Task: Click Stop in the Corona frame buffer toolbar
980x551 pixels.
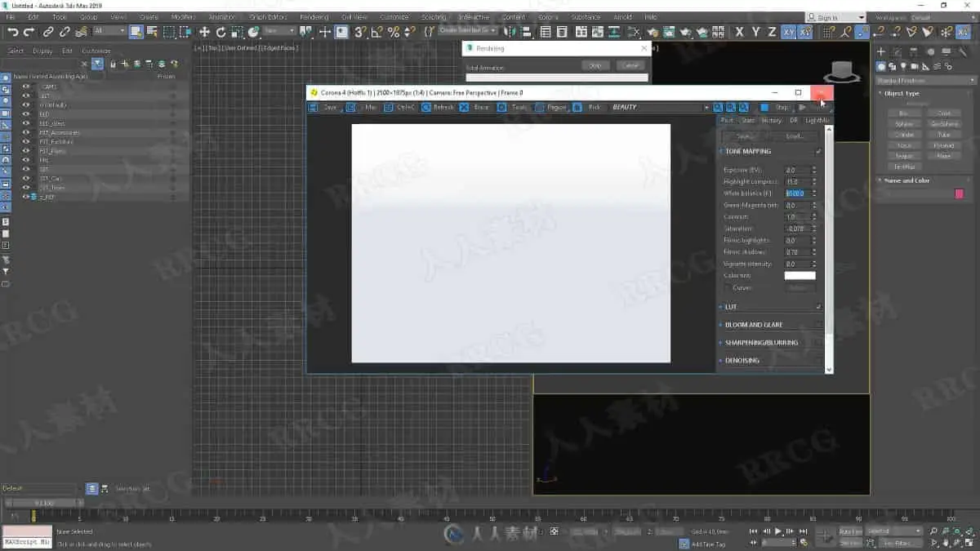Action: [776, 107]
